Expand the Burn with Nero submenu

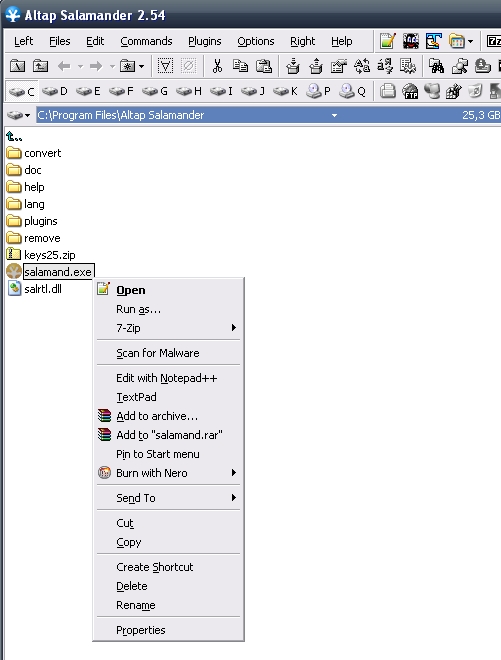(x=168, y=473)
